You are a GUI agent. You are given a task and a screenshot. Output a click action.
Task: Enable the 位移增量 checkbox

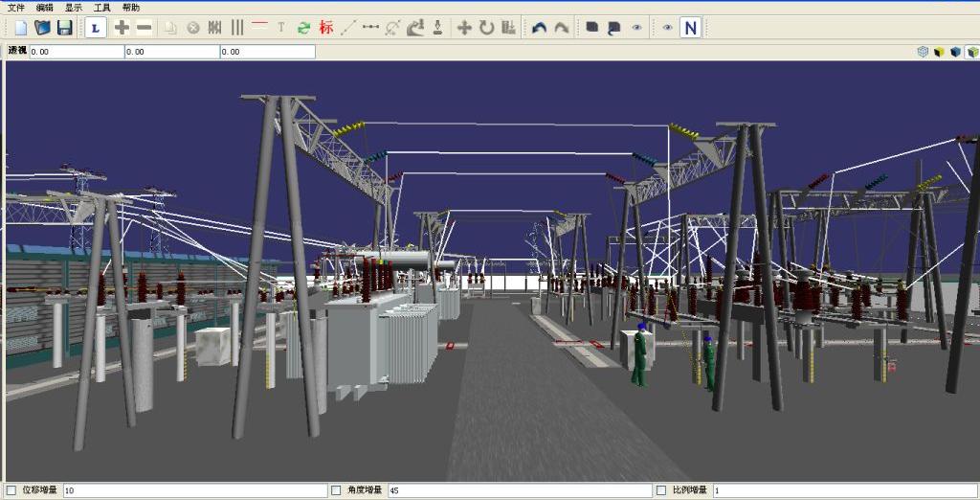click(x=11, y=490)
